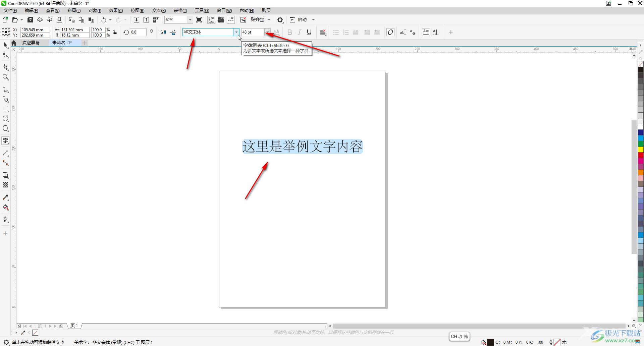644x346 pixels.
Task: Toggle Bold text formatting
Action: pyautogui.click(x=290, y=32)
